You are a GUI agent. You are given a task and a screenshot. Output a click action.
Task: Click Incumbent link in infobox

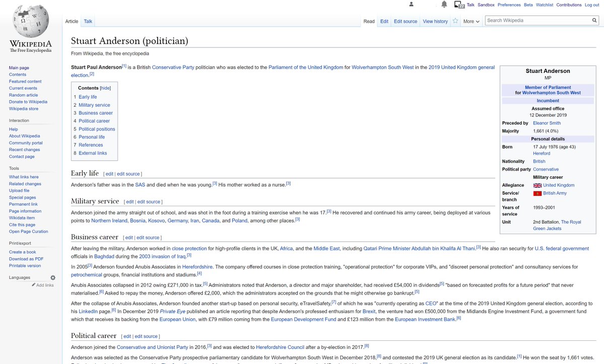click(548, 101)
